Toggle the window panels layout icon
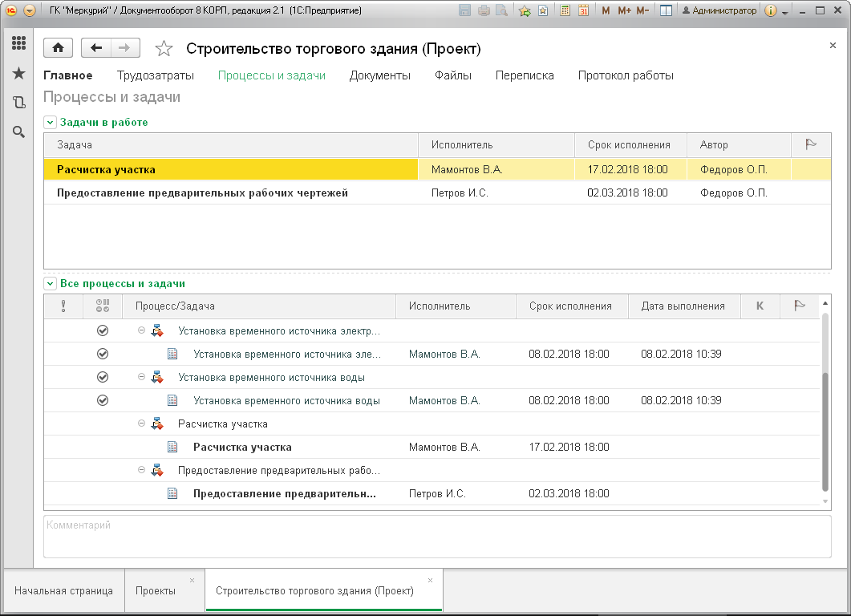Screen dimensions: 851x616 pos(666,10)
